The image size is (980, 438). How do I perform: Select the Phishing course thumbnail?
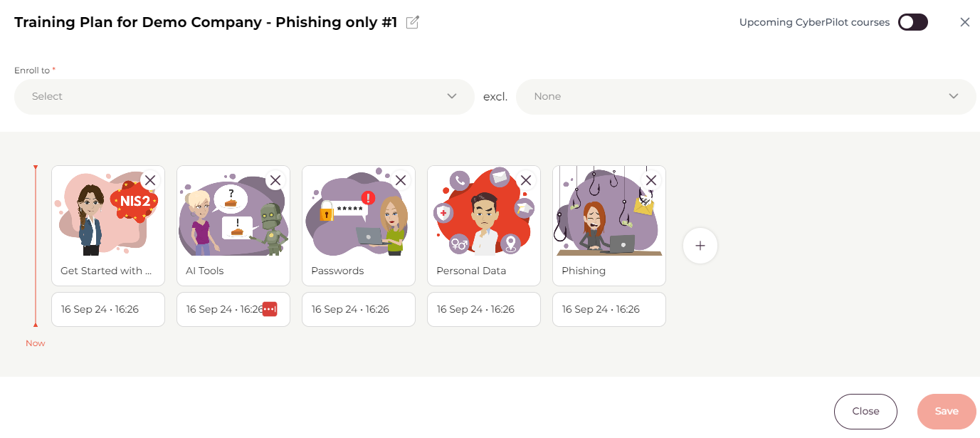tap(608, 214)
